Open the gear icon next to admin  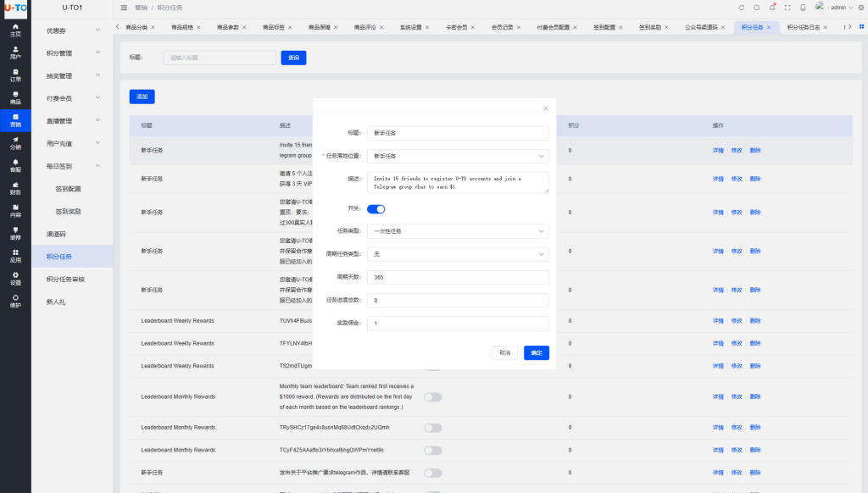pos(861,8)
